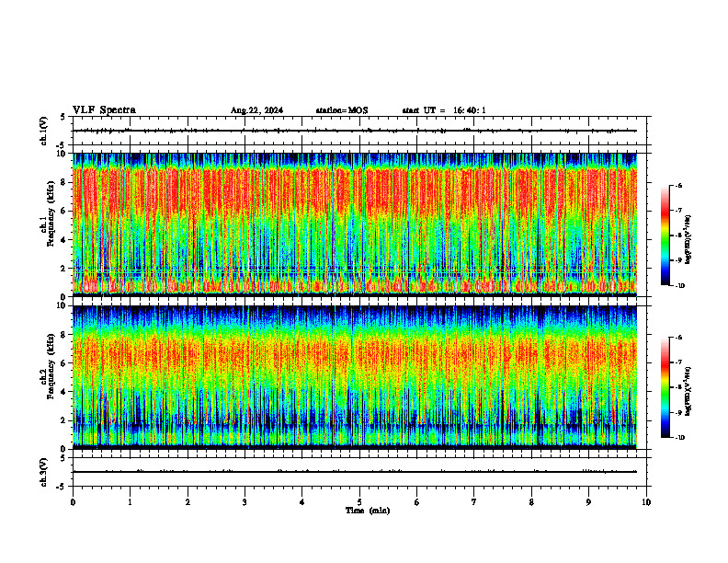Select the "start UT = 16:40: 1" text

[444, 110]
